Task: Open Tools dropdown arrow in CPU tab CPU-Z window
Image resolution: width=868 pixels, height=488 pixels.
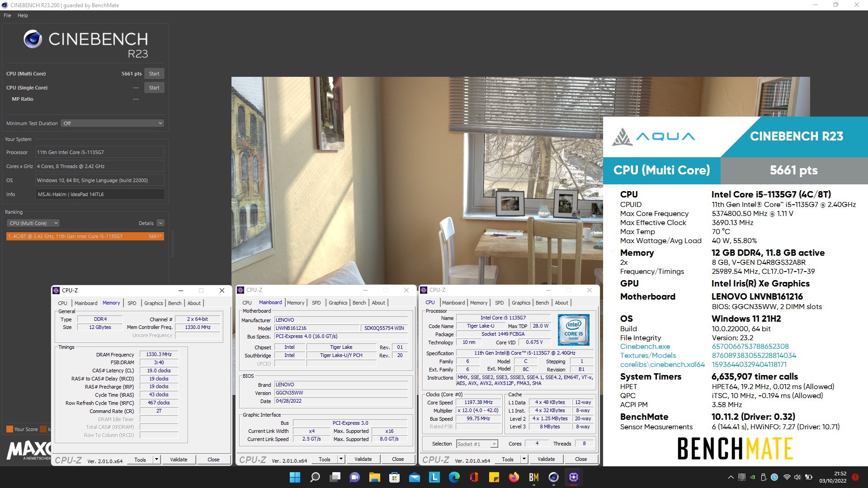Action: [x=524, y=459]
